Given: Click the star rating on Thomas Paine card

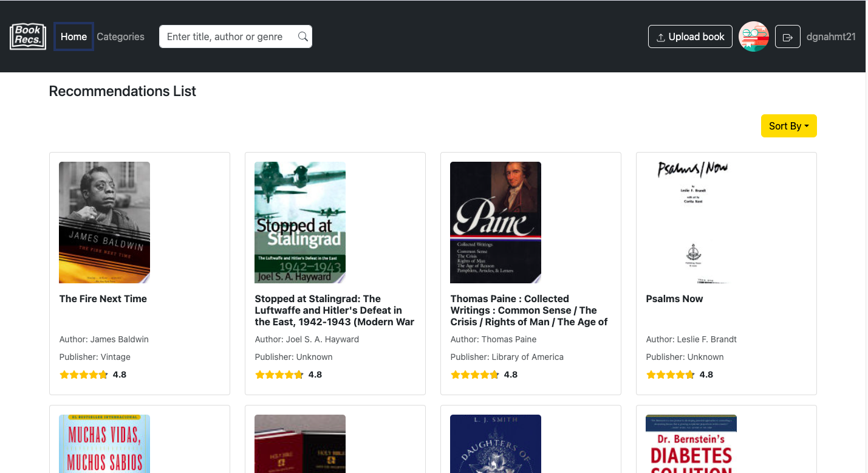Looking at the screenshot, I should (475, 375).
